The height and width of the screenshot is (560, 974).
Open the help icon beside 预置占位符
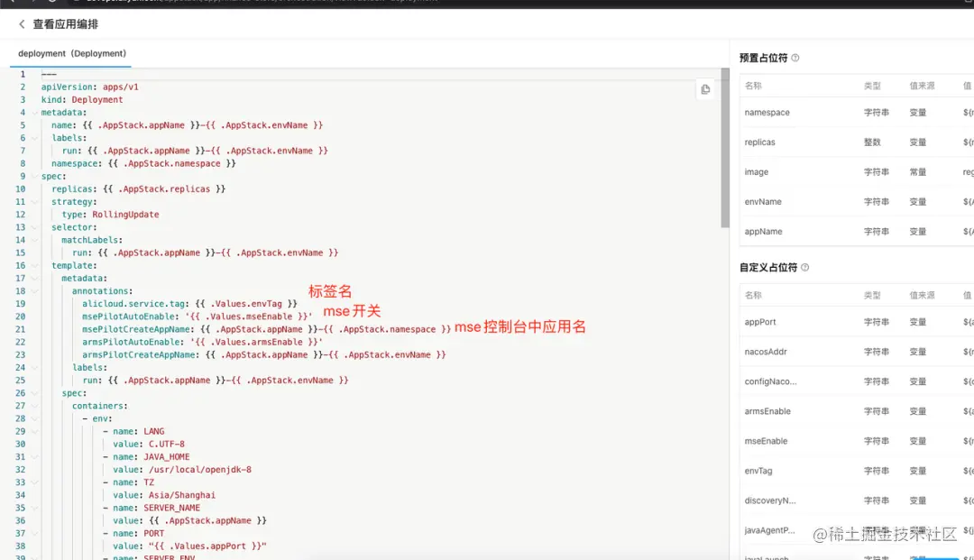coord(795,58)
